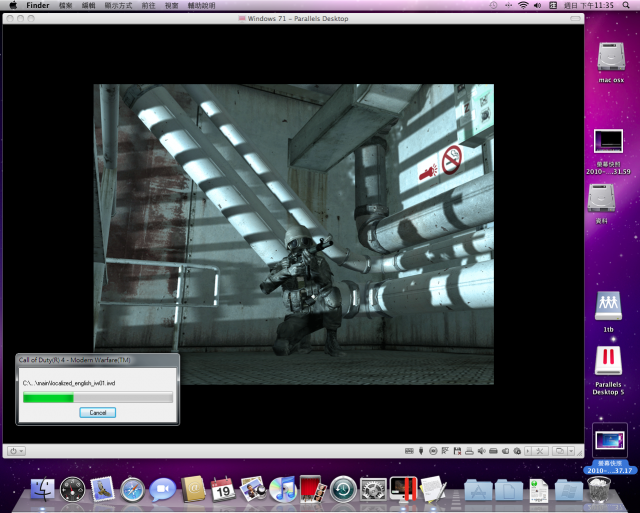Open the Finder menu

tap(38, 5)
